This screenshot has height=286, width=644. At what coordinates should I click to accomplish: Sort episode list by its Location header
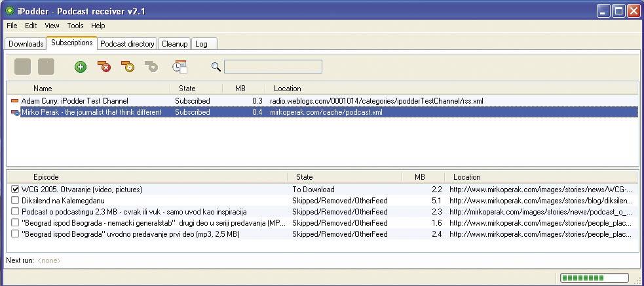[x=542, y=177]
